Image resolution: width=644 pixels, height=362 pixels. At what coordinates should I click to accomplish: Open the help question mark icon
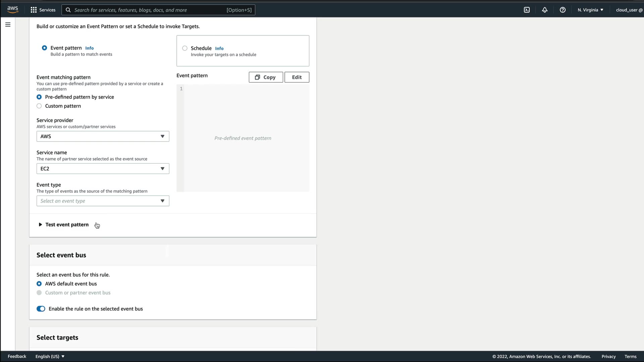pyautogui.click(x=562, y=10)
